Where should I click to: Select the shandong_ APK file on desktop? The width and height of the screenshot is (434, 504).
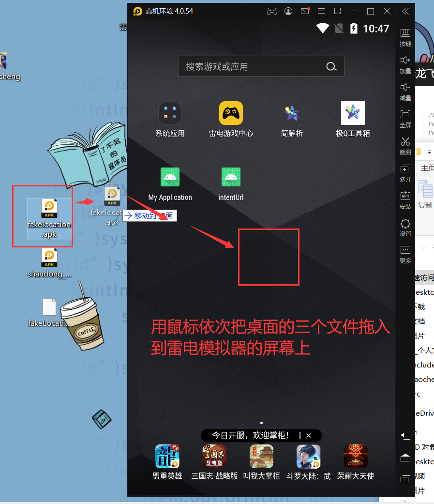[x=49, y=263]
